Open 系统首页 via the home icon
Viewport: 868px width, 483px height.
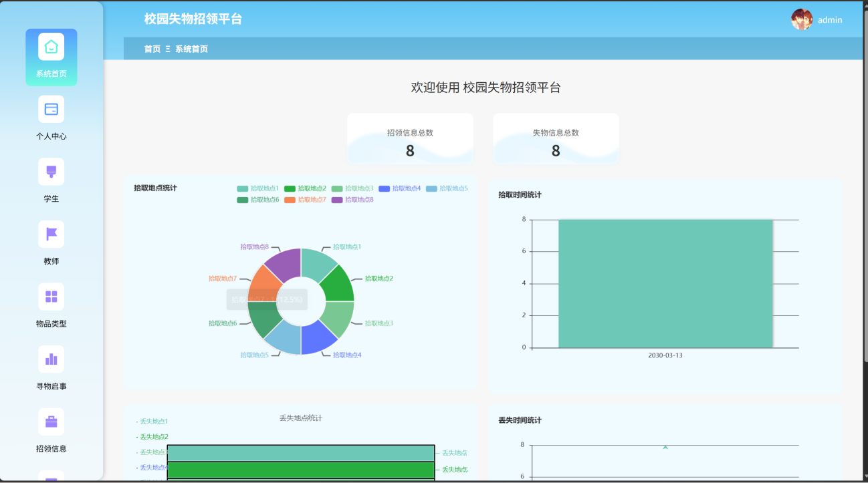point(51,47)
